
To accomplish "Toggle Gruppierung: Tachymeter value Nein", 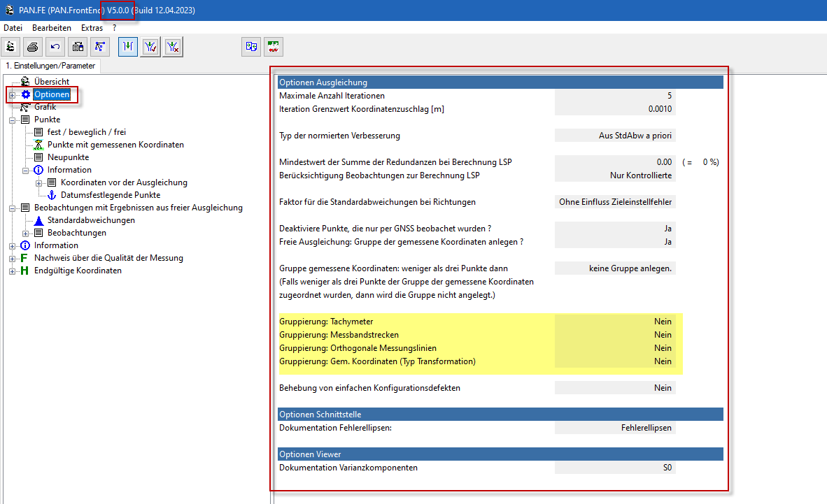I will tap(615, 322).
